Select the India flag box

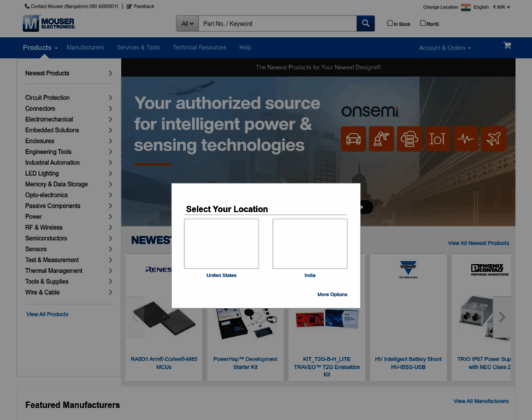coord(310,244)
